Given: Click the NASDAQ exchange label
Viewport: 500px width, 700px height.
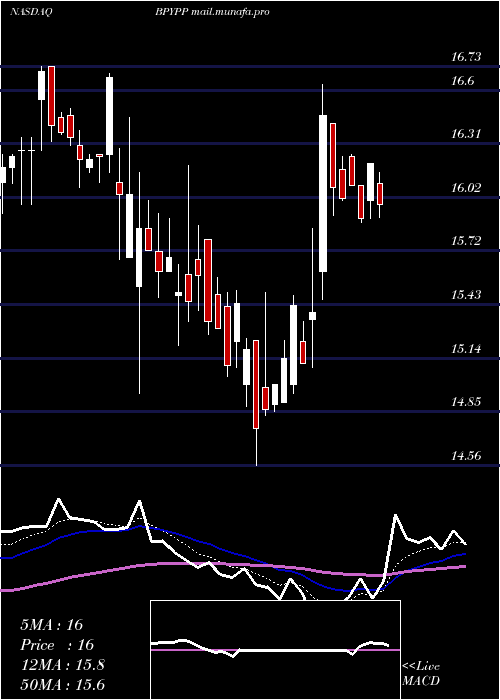Looking at the screenshot, I should [31, 12].
